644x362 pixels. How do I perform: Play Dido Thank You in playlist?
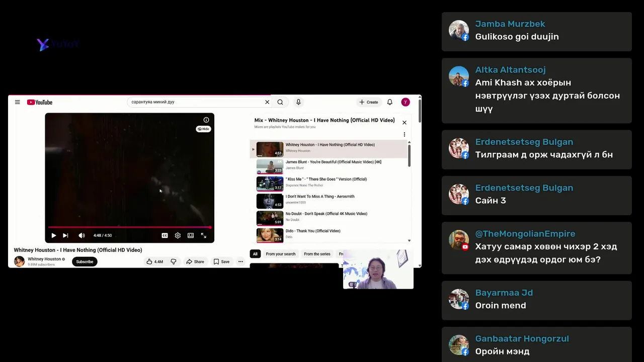(x=330, y=235)
